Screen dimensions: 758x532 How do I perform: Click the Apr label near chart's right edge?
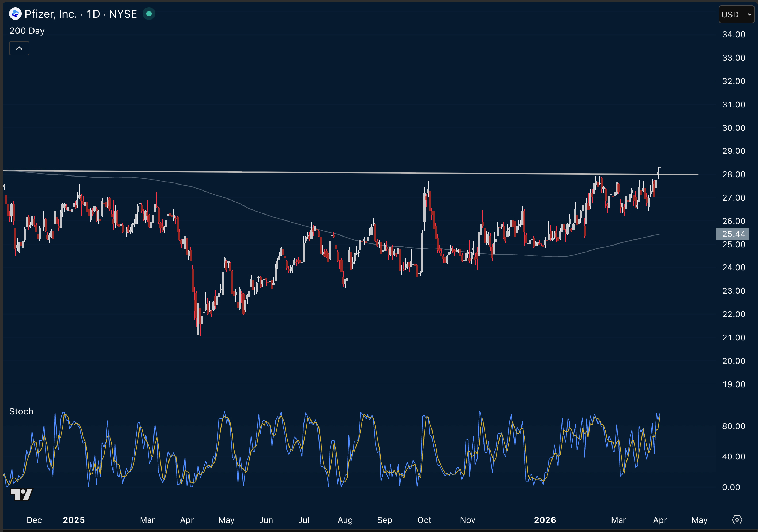(x=660, y=520)
